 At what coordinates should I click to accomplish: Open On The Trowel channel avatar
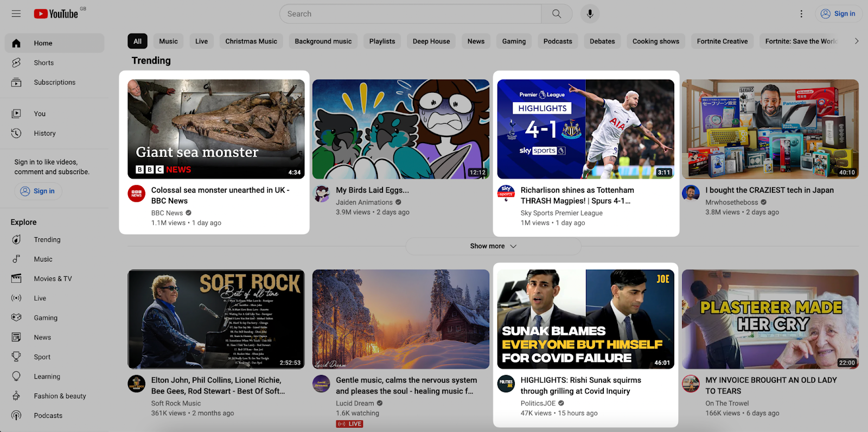point(691,384)
